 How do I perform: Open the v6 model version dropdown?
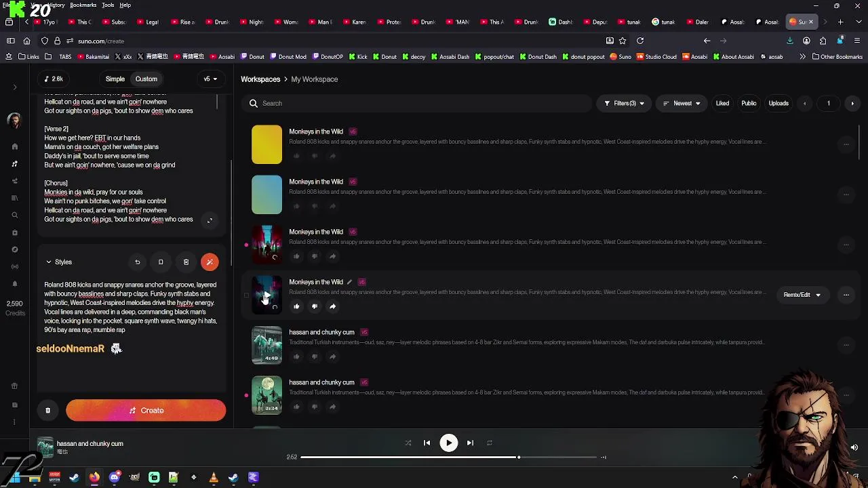coord(210,79)
